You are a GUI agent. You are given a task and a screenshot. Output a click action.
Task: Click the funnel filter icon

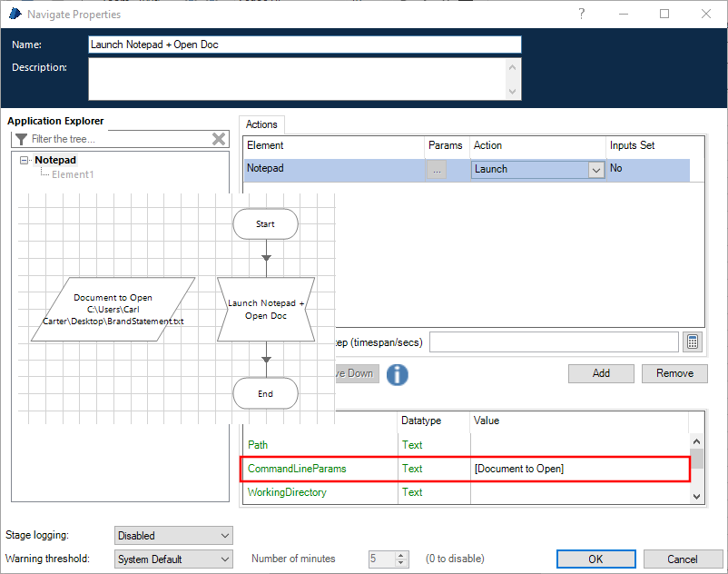pos(21,139)
